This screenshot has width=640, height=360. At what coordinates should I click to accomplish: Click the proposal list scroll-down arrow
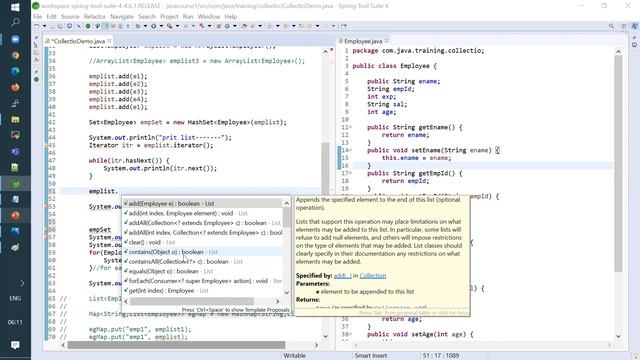[287, 292]
